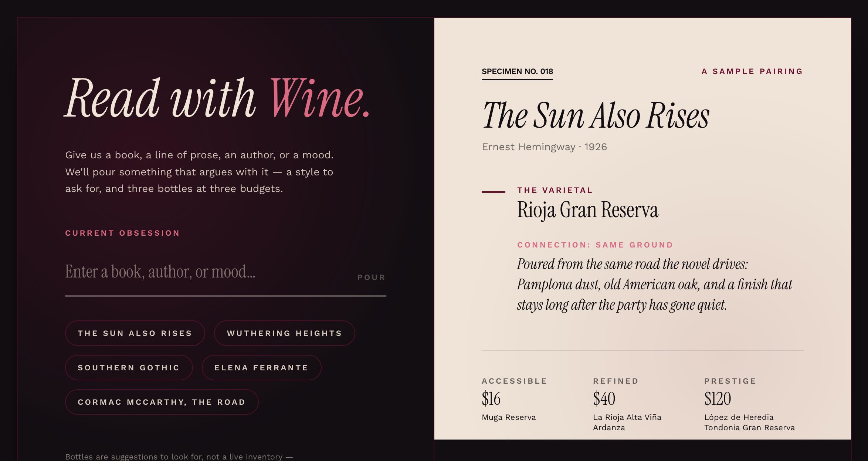Click the Rioja Gran Reserva varietal name
This screenshot has width=868, height=461.
[x=587, y=210]
